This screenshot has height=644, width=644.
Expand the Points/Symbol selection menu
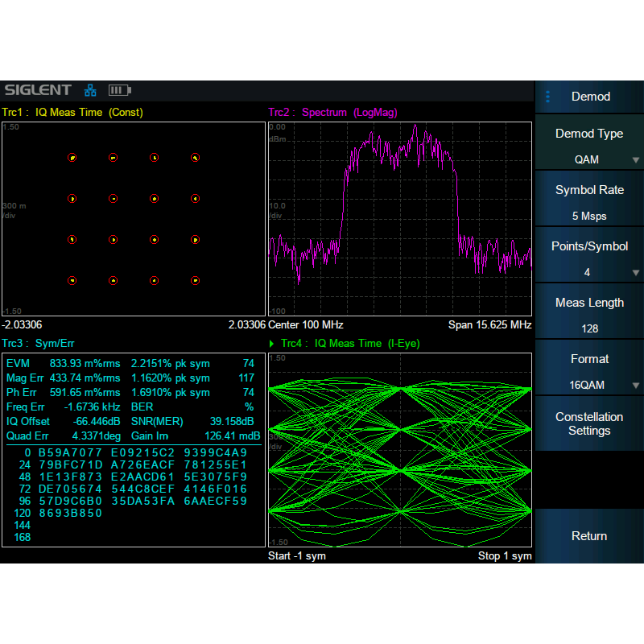click(589, 258)
